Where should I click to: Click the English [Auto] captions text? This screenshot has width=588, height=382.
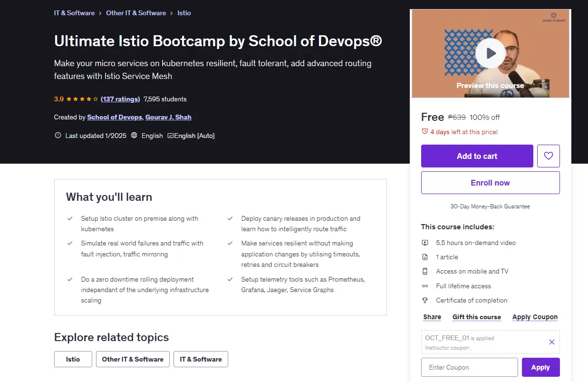tap(194, 136)
